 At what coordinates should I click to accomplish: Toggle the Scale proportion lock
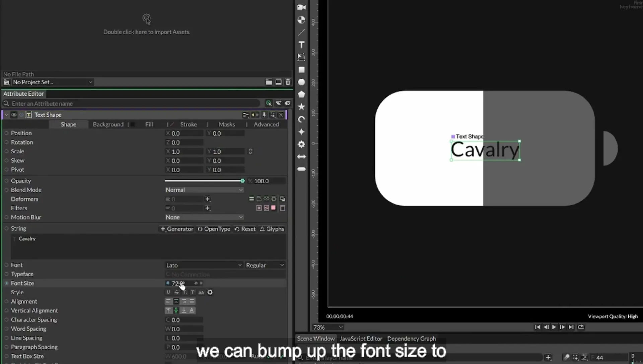pos(250,151)
